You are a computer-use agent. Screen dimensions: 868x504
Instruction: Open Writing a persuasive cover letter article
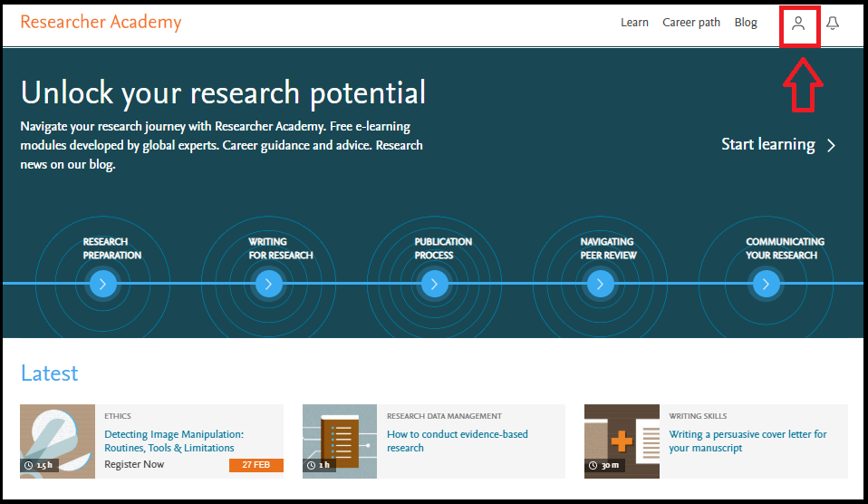(747, 441)
